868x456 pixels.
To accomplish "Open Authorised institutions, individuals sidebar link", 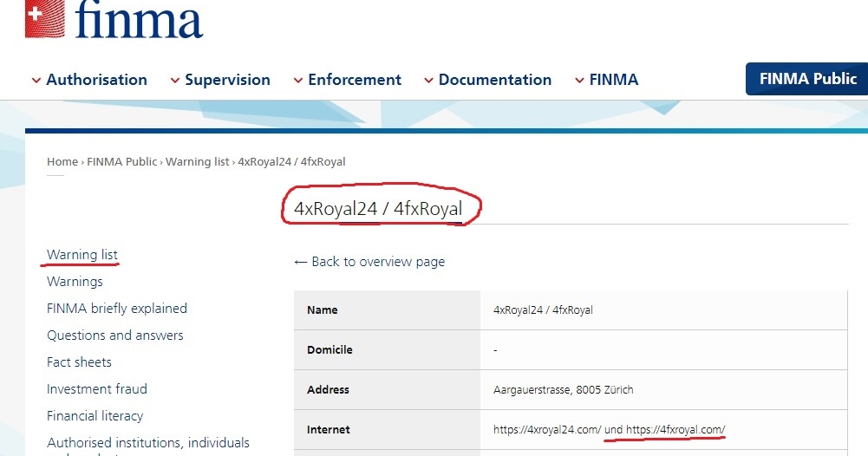I will pos(148,443).
